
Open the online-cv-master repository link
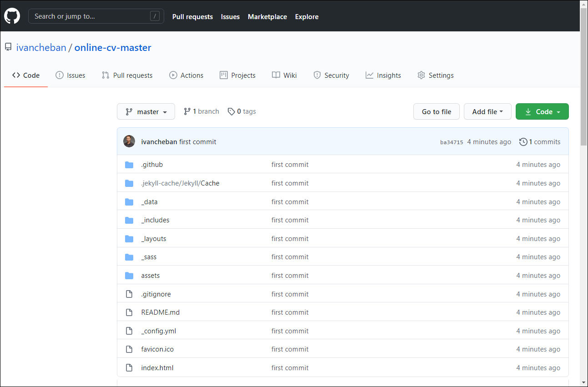113,48
